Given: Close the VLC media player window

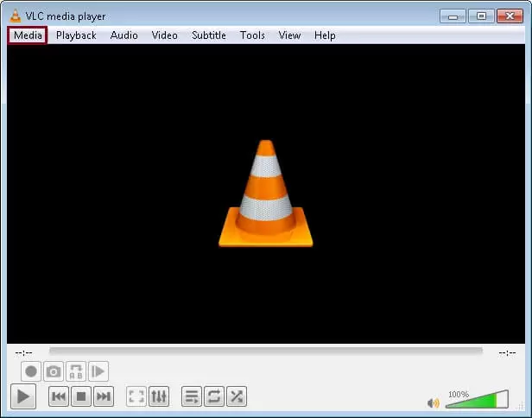Looking at the screenshot, I should pyautogui.click(x=510, y=16).
